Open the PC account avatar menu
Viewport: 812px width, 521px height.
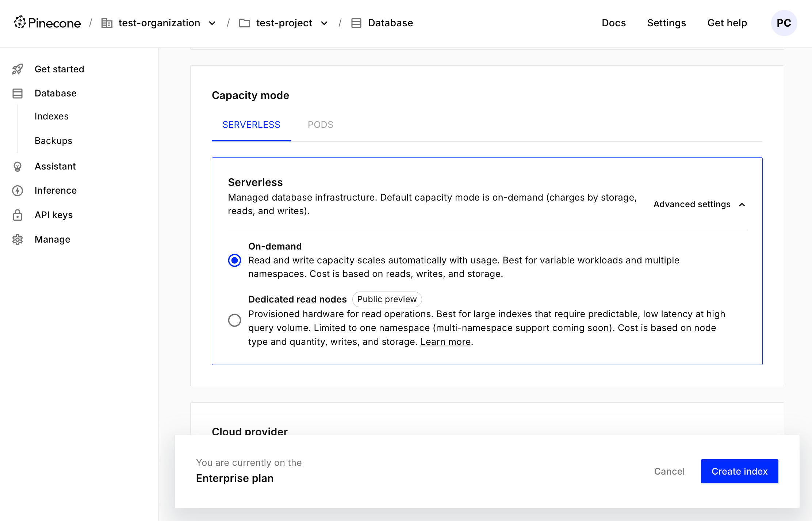784,23
